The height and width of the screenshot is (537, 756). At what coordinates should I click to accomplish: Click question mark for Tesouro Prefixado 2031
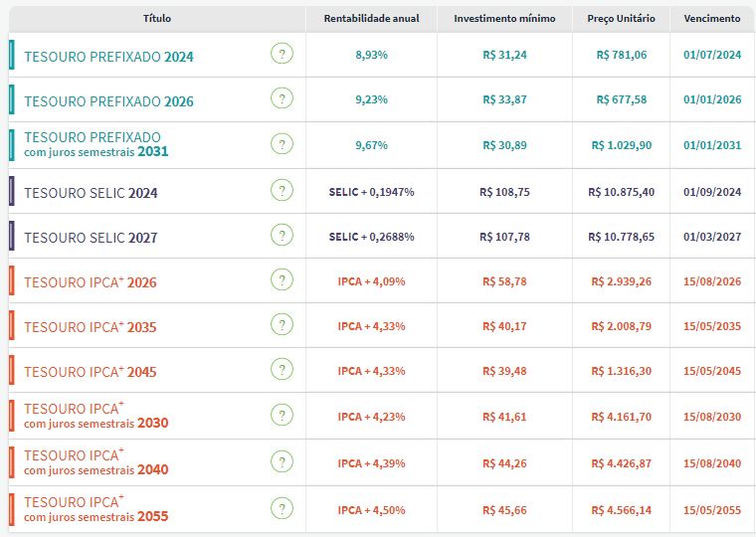pyautogui.click(x=283, y=144)
